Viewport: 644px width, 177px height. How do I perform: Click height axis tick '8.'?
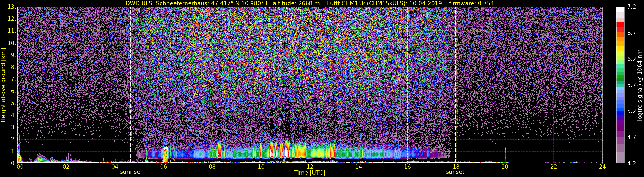[x=13, y=67]
